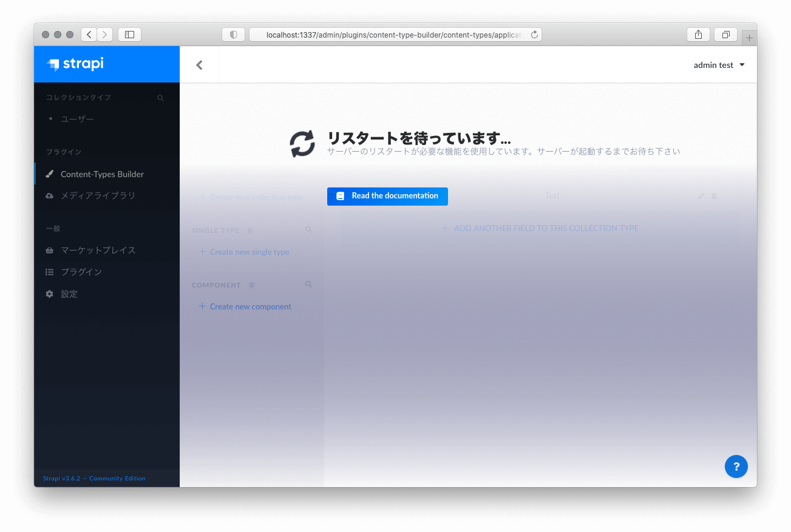Open メディアライブラリ via the cloud upload icon
The height and width of the screenshot is (532, 791).
click(x=50, y=195)
